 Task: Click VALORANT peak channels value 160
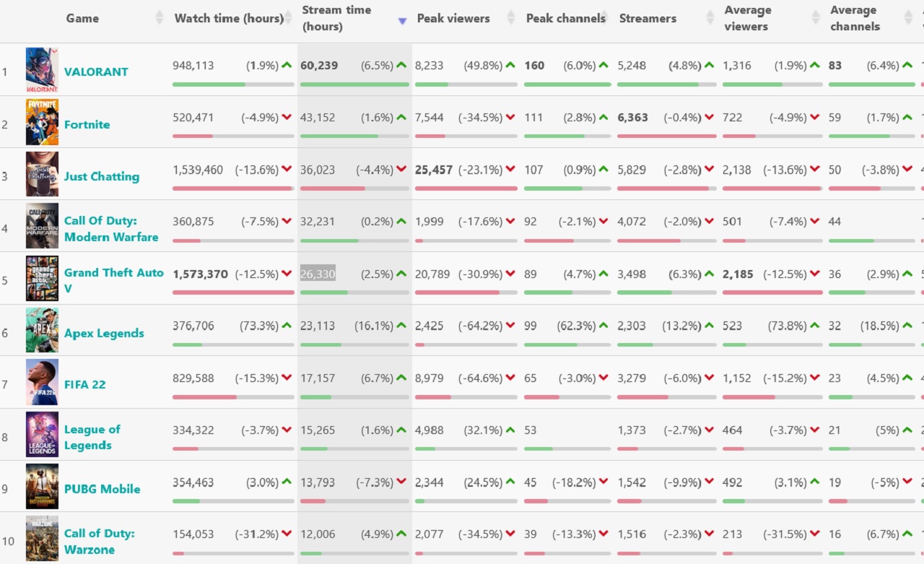coord(534,65)
